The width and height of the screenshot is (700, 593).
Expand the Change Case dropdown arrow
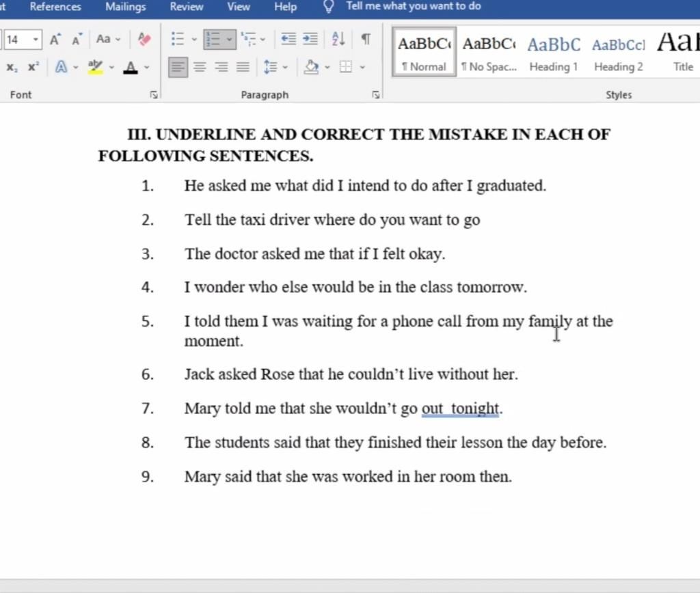tap(118, 40)
